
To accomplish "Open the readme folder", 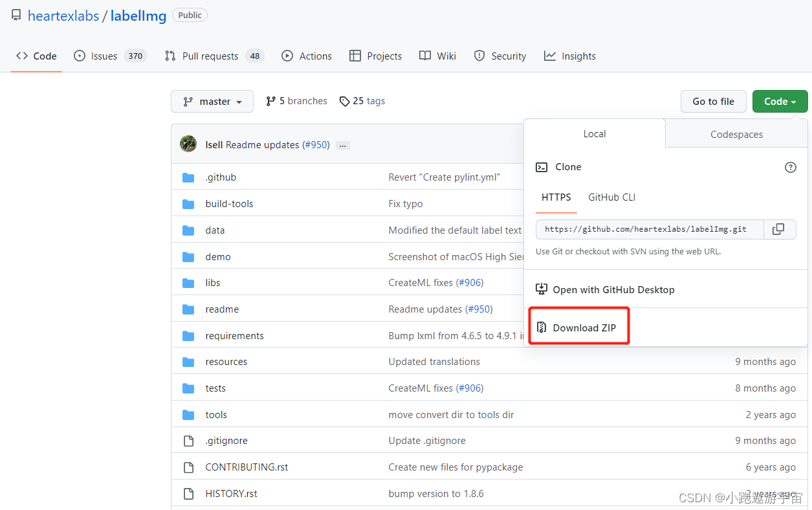I will coord(222,309).
